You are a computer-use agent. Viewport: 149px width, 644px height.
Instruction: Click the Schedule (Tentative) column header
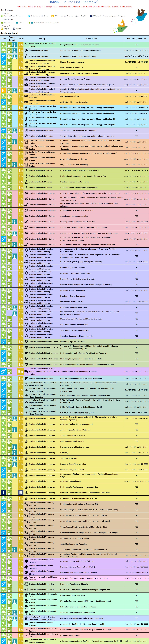coord(136,39)
